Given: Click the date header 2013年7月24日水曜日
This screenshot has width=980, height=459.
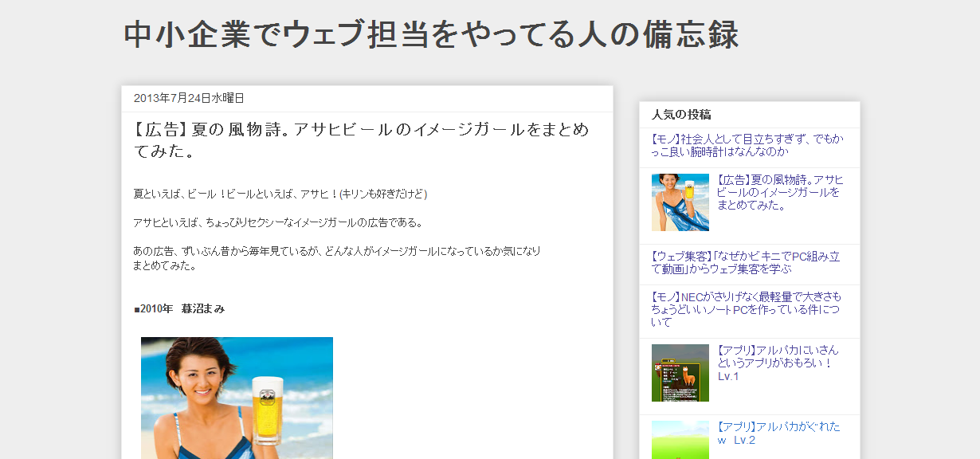Looking at the screenshot, I should (x=189, y=98).
